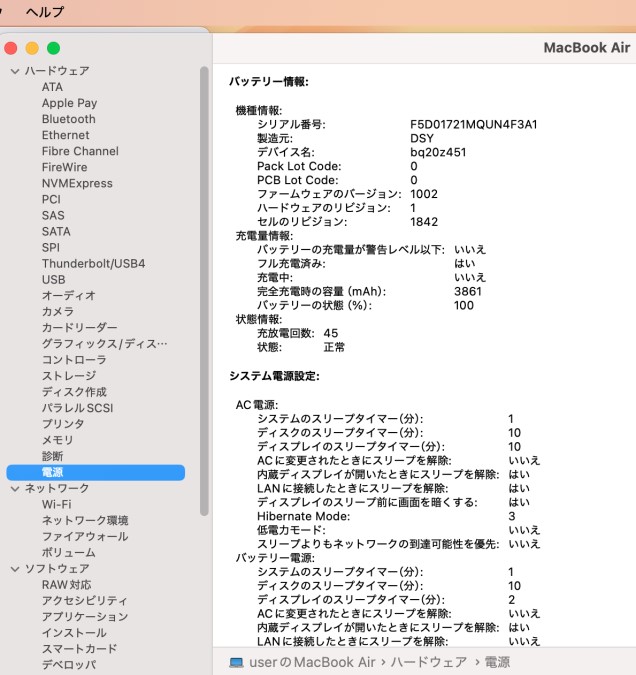Select デベロッパ in the sidebar
Viewport: 636px width, 675px height.
tap(69, 665)
